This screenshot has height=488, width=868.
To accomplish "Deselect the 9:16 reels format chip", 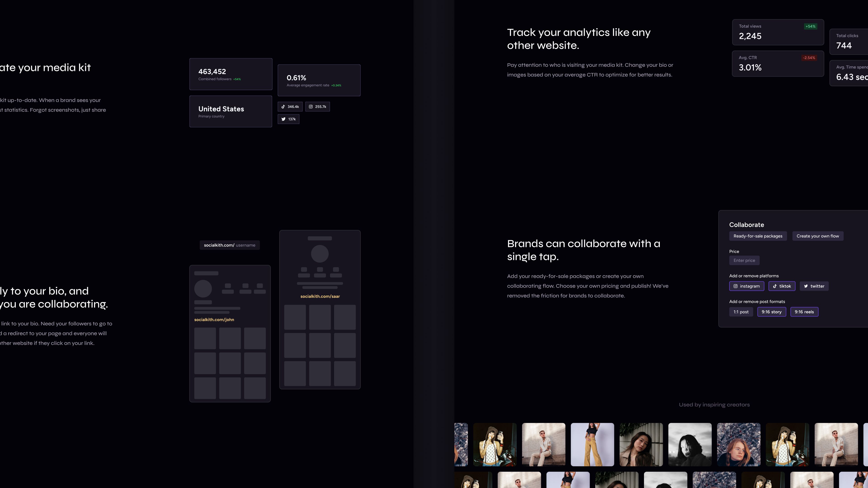I will [x=804, y=312].
